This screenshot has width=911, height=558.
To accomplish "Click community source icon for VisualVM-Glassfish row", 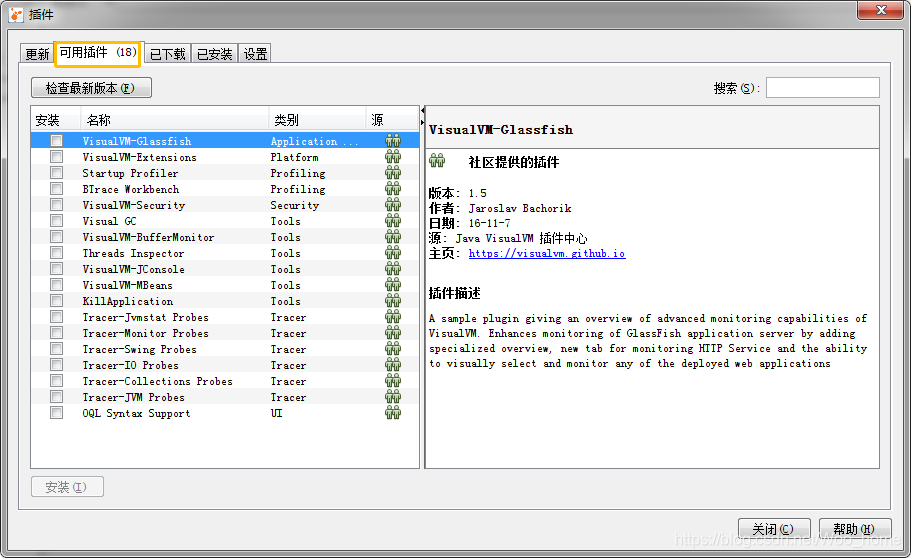I will [393, 141].
